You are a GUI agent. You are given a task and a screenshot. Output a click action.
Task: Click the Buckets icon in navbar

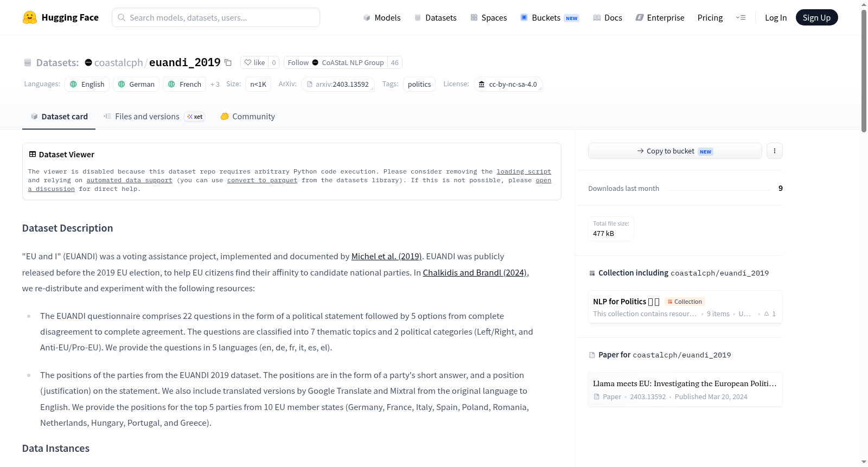click(x=524, y=17)
